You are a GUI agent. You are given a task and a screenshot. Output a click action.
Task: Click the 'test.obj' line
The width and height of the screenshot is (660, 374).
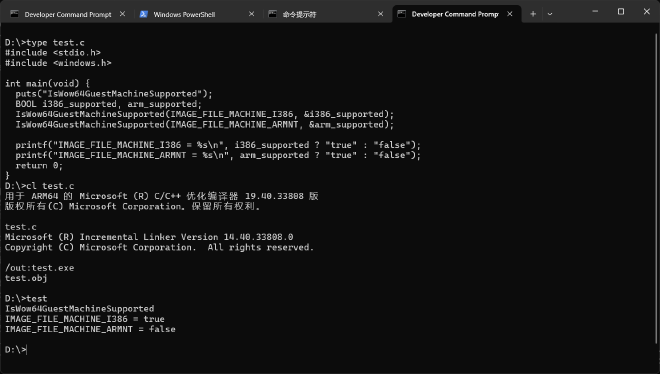point(26,278)
